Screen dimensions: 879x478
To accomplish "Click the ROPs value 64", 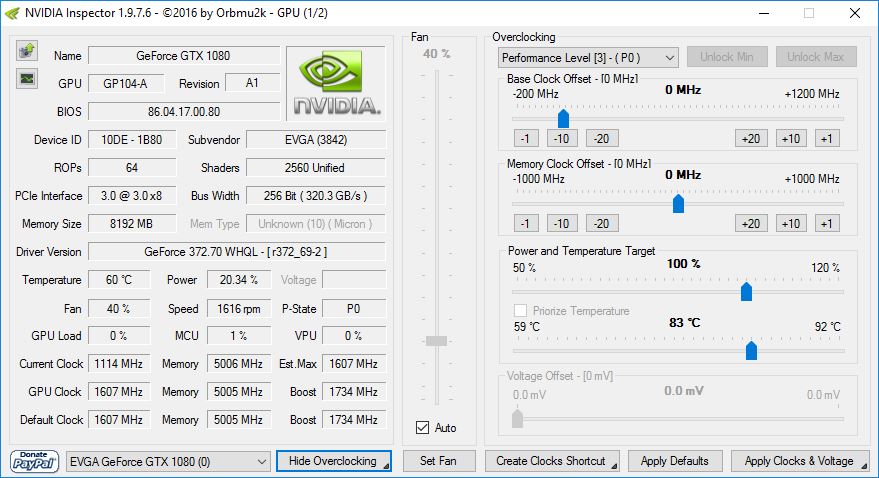I will (132, 168).
